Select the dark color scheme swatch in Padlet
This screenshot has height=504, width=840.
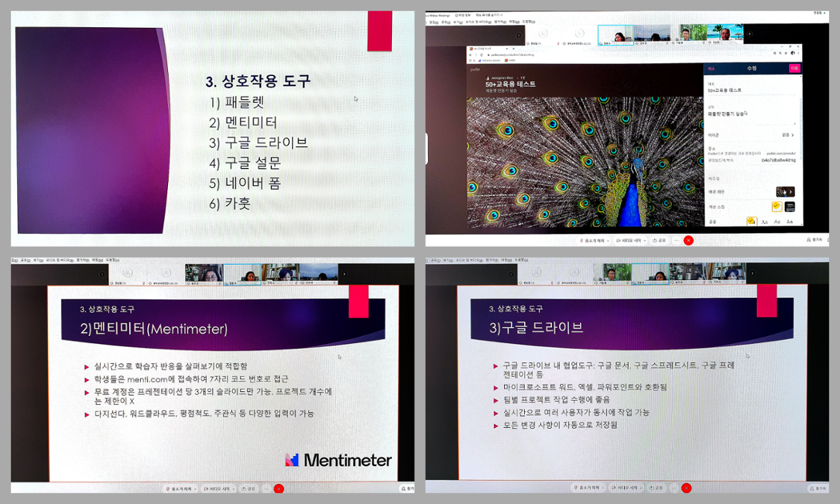pyautogui.click(x=790, y=207)
